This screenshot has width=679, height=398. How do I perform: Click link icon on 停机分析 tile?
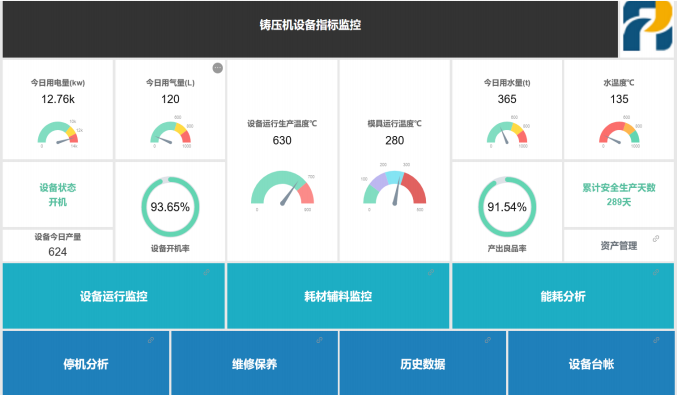pyautogui.click(x=151, y=340)
